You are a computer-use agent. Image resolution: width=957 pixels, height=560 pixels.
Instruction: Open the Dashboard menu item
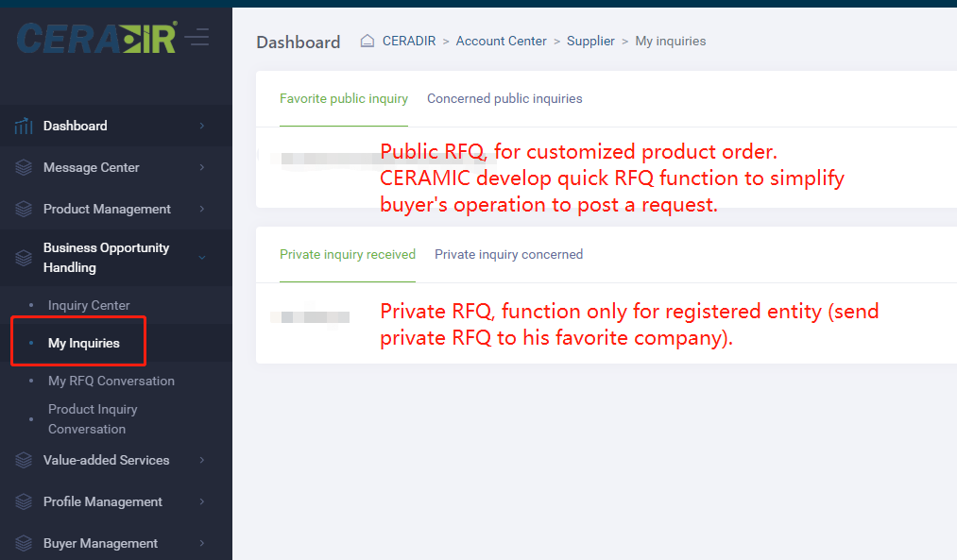116,126
